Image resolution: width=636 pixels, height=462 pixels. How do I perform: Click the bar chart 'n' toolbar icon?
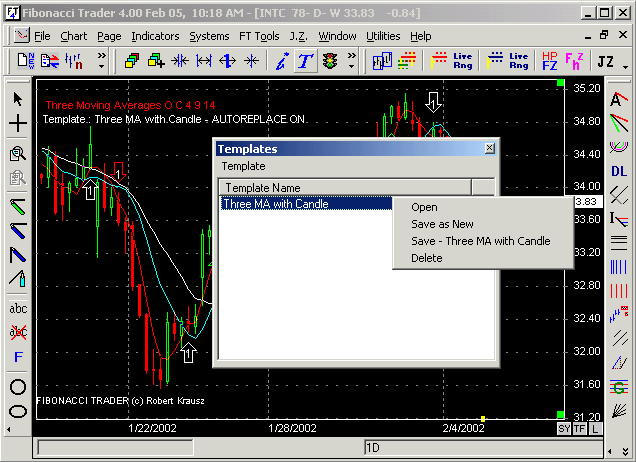pyautogui.click(x=74, y=61)
